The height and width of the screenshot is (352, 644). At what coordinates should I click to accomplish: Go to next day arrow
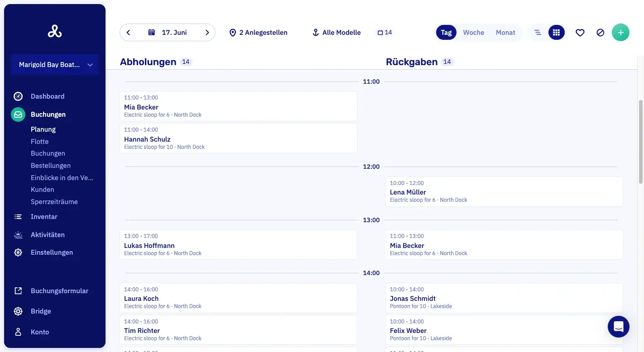tap(207, 33)
